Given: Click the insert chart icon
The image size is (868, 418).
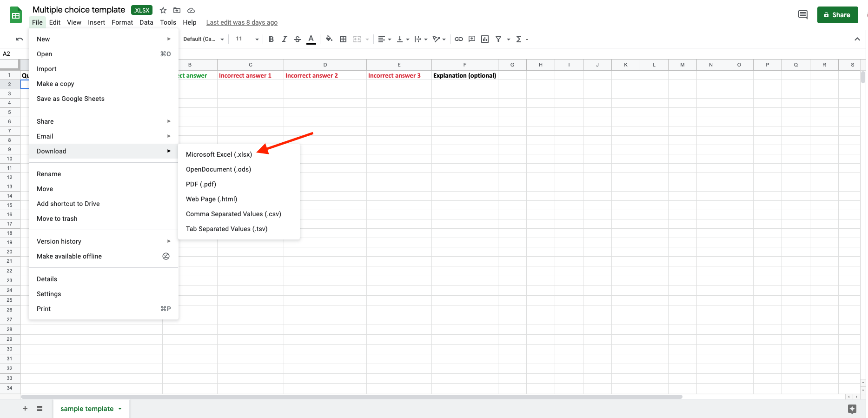Looking at the screenshot, I should [485, 39].
